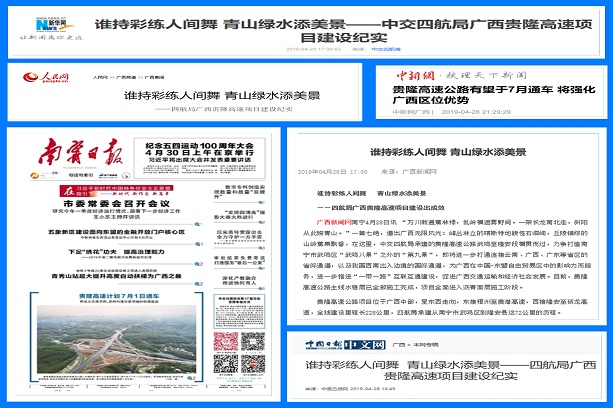
Task: Click the 中国日报中文网 logo
Action: coord(345,345)
